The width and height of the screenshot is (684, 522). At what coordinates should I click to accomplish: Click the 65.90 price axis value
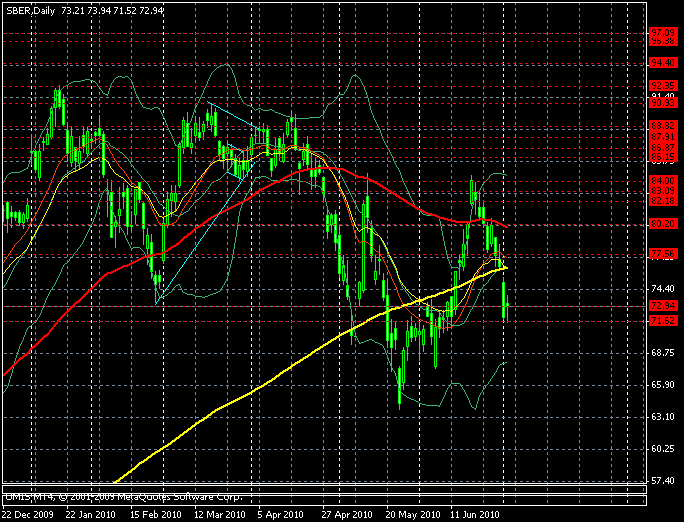(663, 385)
